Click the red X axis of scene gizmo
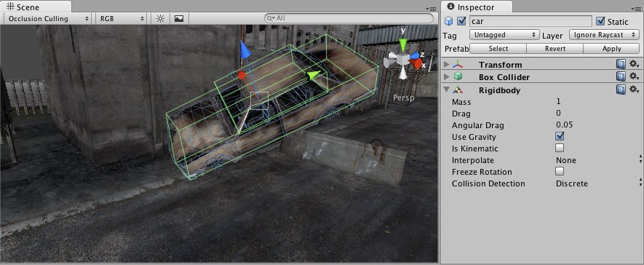Screen dimensions: 644x265 click(x=418, y=64)
